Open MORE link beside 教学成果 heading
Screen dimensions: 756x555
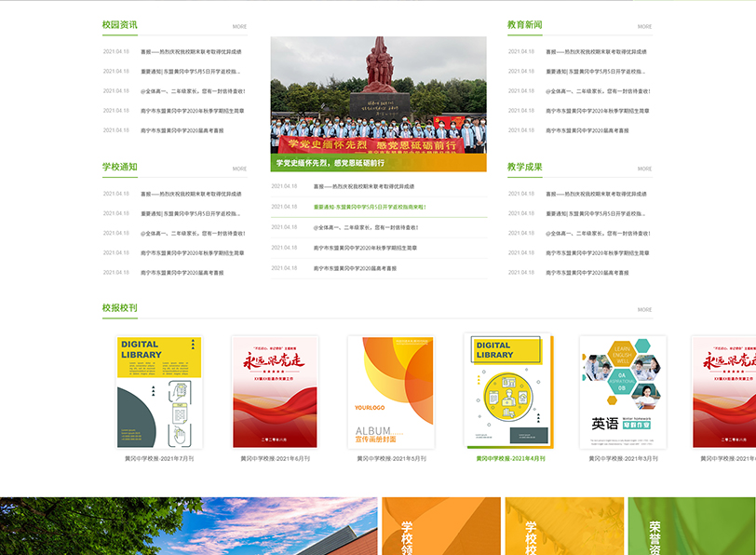tap(644, 169)
